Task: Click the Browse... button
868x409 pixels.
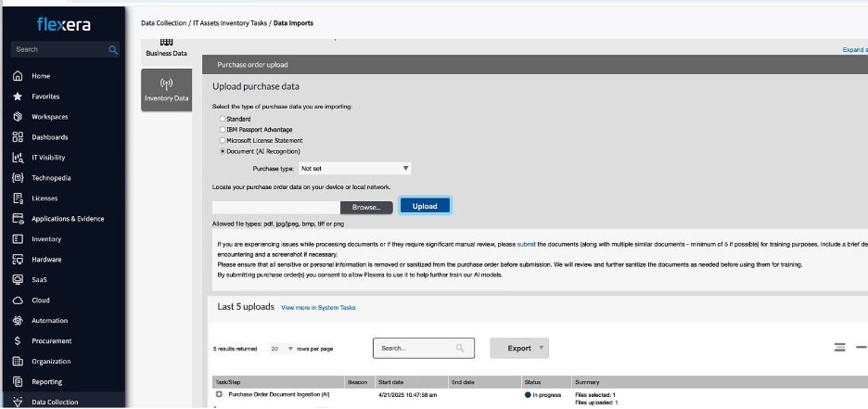Action: [366, 208]
